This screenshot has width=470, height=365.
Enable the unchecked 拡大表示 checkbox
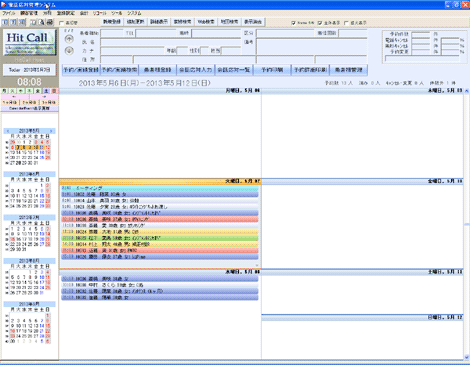tap(346, 23)
